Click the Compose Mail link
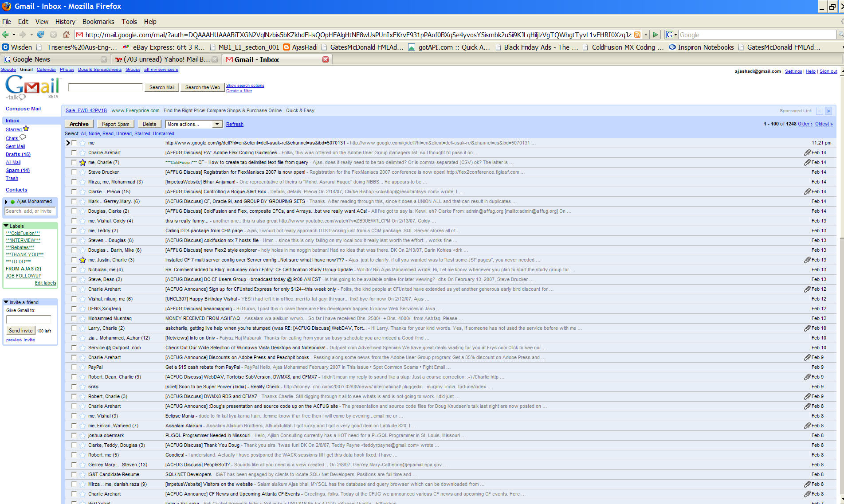844x504 pixels. point(23,109)
